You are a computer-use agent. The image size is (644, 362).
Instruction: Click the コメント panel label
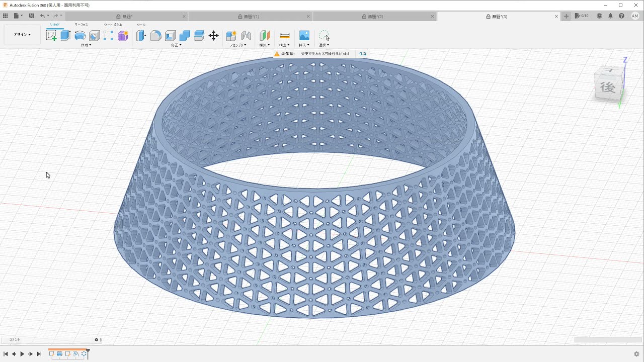15,339
